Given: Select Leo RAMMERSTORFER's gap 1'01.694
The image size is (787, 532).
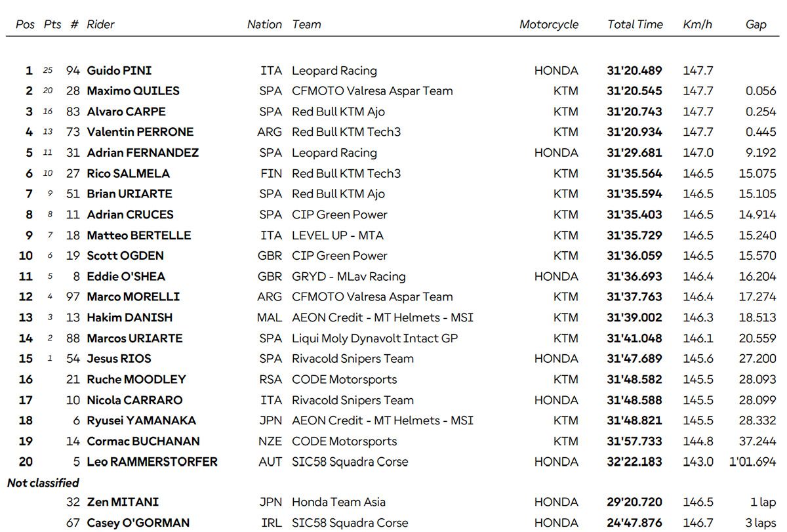Looking at the screenshot, I should click(x=752, y=462).
